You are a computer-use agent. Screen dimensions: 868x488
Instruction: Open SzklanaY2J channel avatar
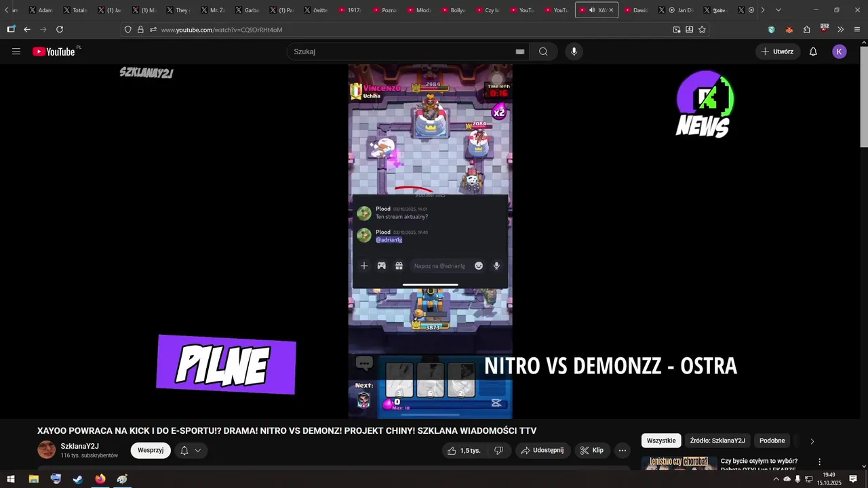point(46,450)
